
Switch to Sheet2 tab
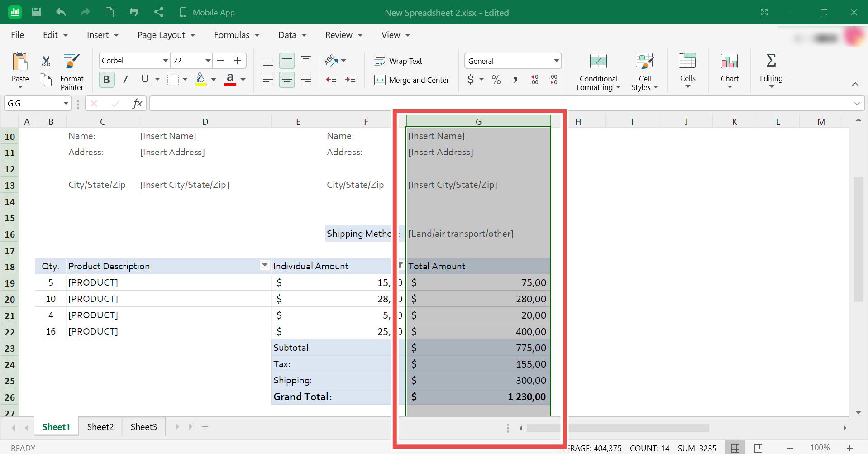[x=100, y=427]
